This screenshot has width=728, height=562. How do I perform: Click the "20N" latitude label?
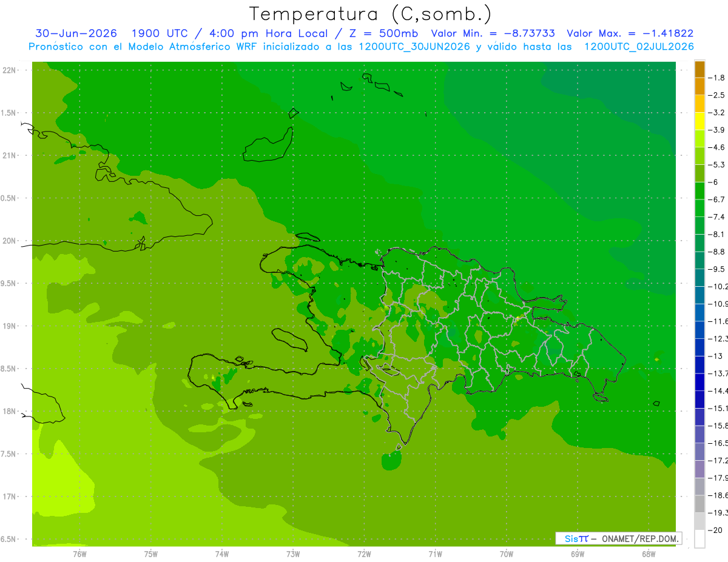(9, 241)
